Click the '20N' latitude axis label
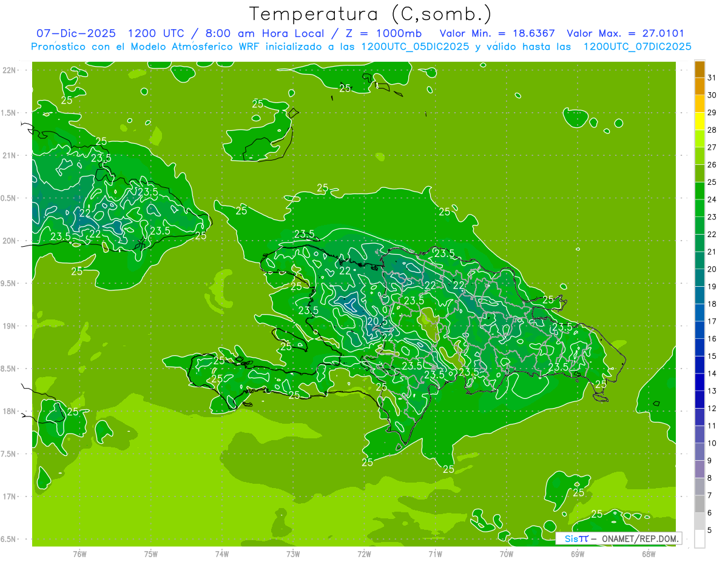728x562 pixels. pos(10,241)
